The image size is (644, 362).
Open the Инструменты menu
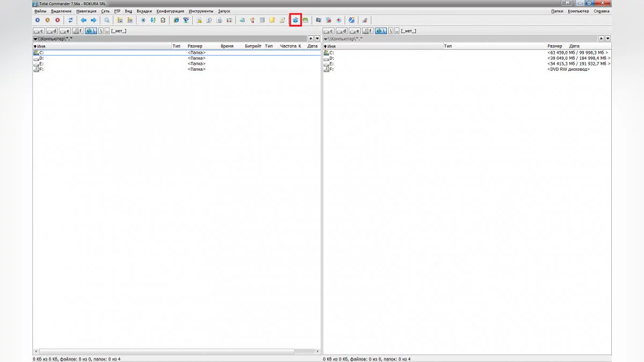pyautogui.click(x=201, y=11)
